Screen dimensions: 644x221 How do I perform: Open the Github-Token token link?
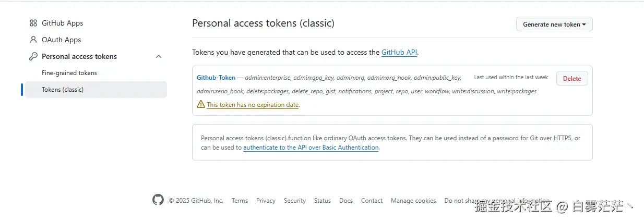coord(216,78)
